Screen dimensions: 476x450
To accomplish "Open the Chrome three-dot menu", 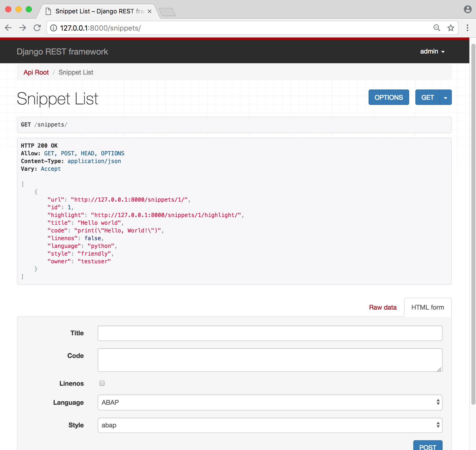I will click(x=467, y=28).
